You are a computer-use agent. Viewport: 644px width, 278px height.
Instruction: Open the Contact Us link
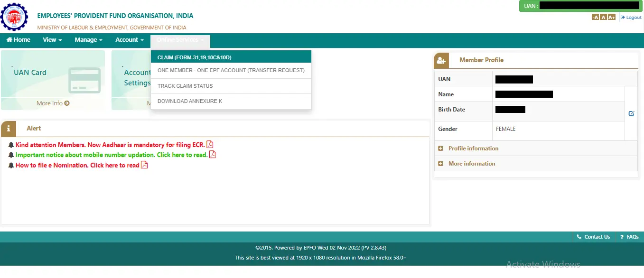[x=593, y=237]
